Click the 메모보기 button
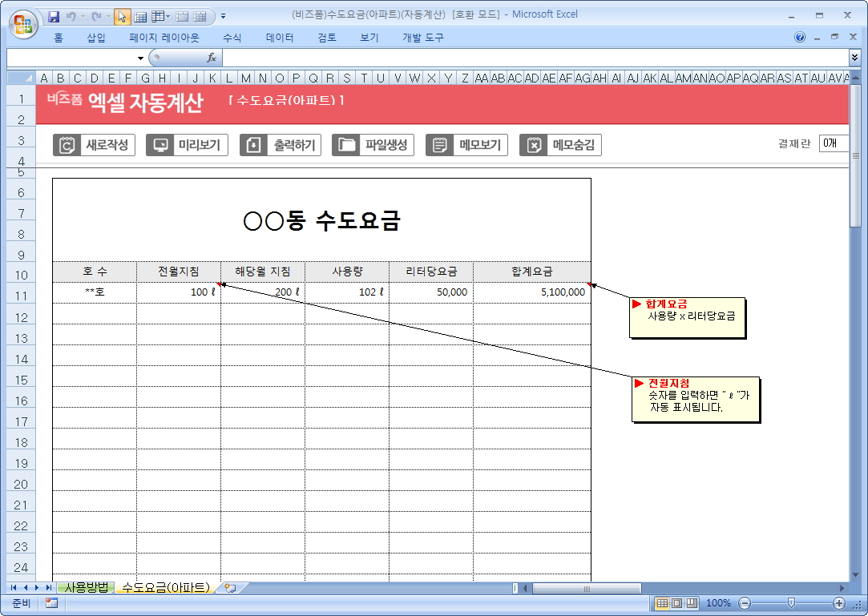This screenshot has height=616, width=868. tap(466, 145)
